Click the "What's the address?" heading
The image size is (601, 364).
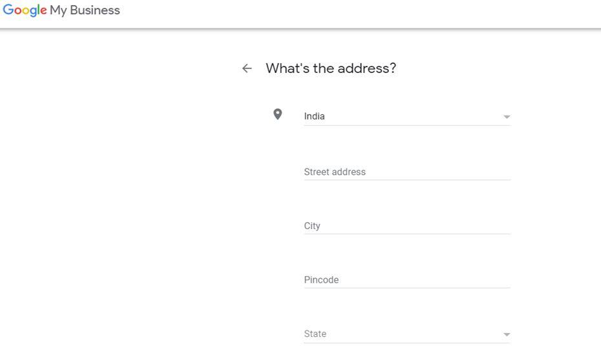coord(331,68)
